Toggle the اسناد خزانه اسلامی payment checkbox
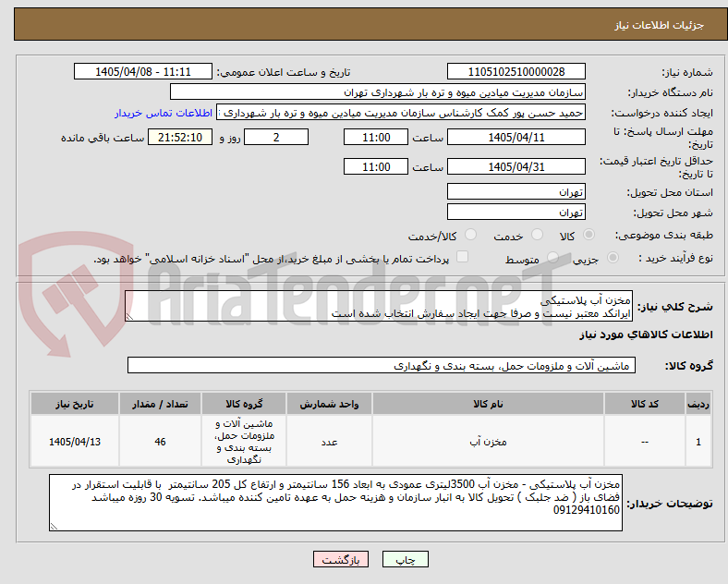The width and height of the screenshot is (728, 584). 463,257
